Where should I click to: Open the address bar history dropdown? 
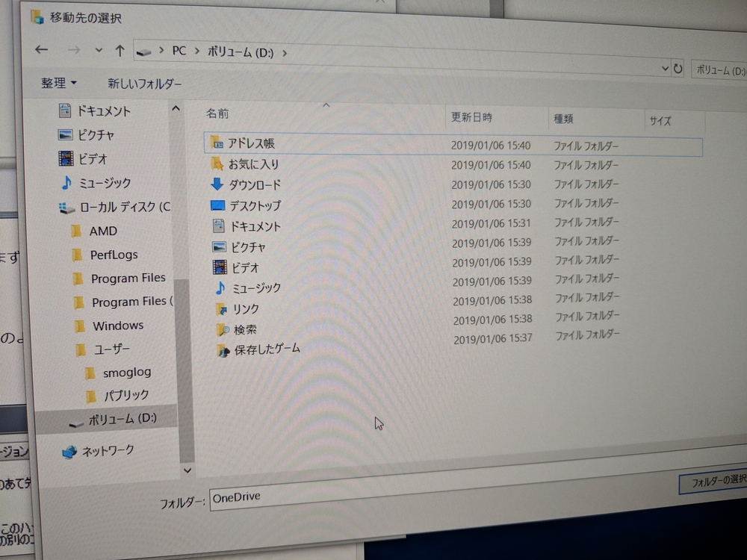665,69
